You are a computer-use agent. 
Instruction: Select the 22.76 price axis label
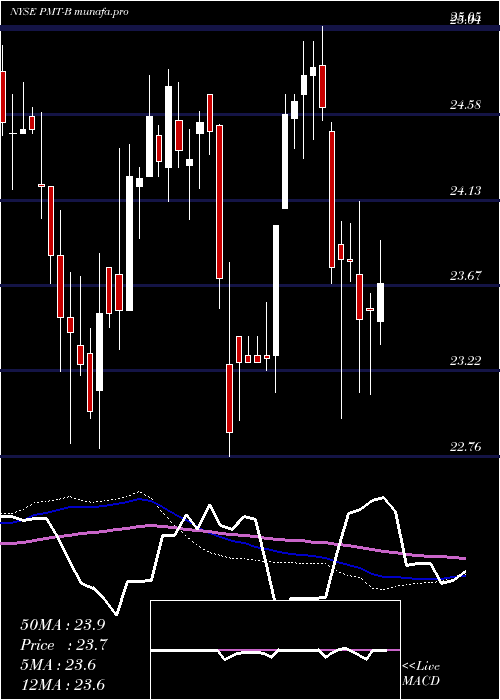(466, 446)
